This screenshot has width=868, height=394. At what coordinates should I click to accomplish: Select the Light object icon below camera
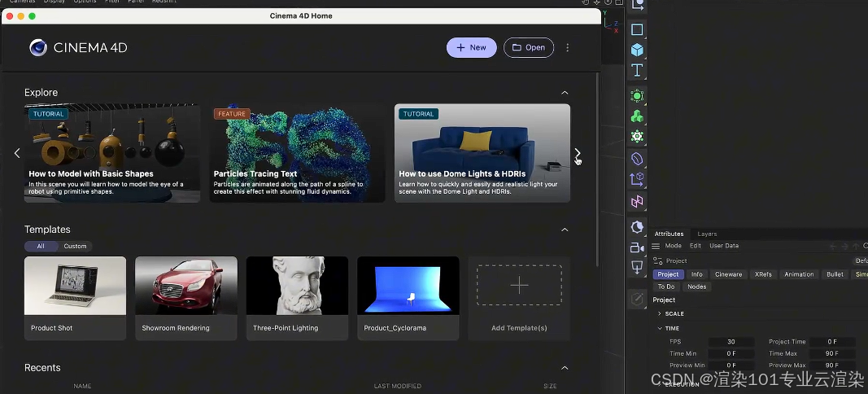(x=637, y=268)
